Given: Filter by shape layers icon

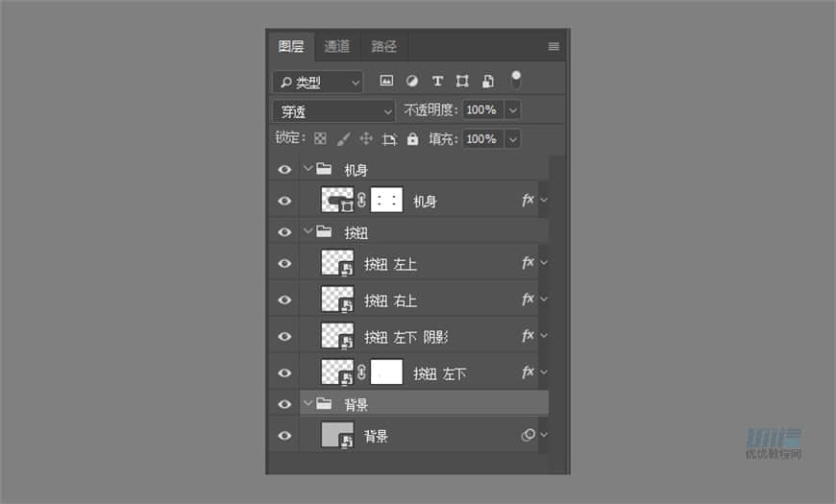Looking at the screenshot, I should [x=462, y=81].
